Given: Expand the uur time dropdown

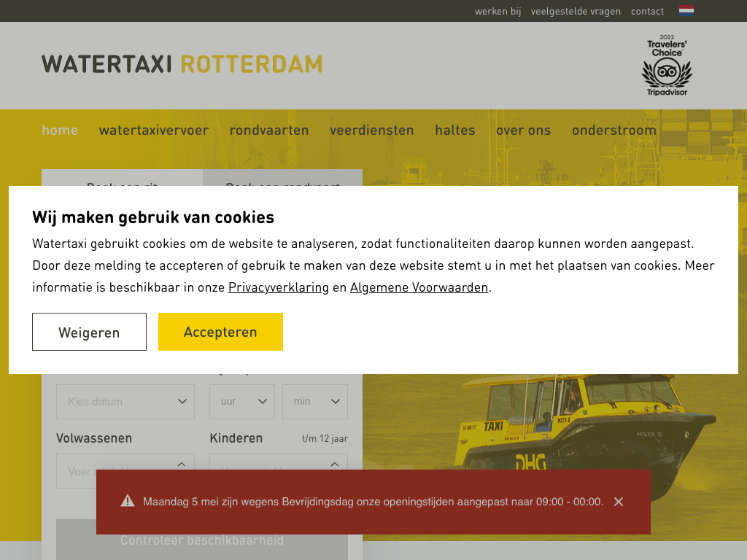Looking at the screenshot, I should coord(242,402).
